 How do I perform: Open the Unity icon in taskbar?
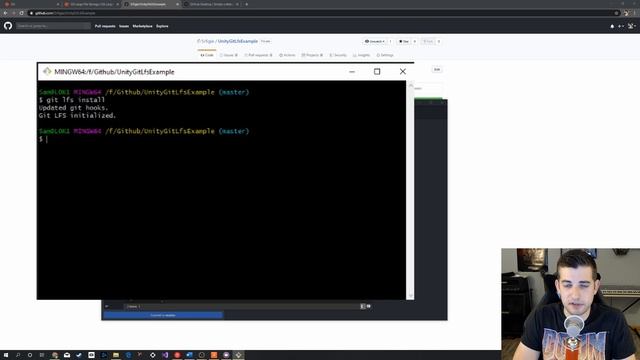(x=153, y=355)
